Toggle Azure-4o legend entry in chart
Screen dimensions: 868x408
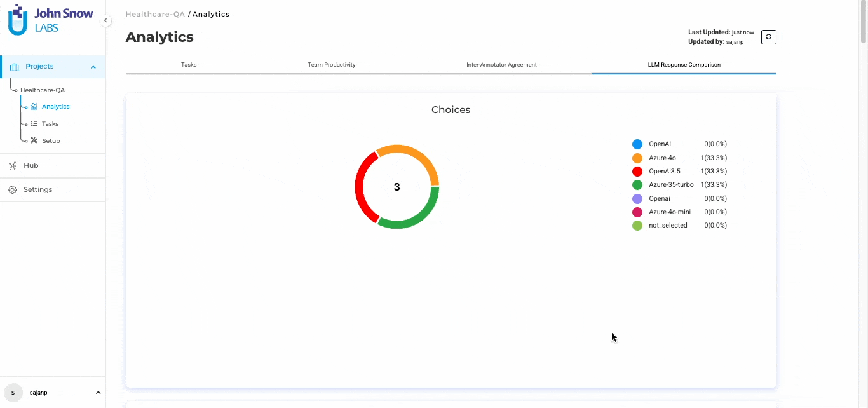point(662,158)
